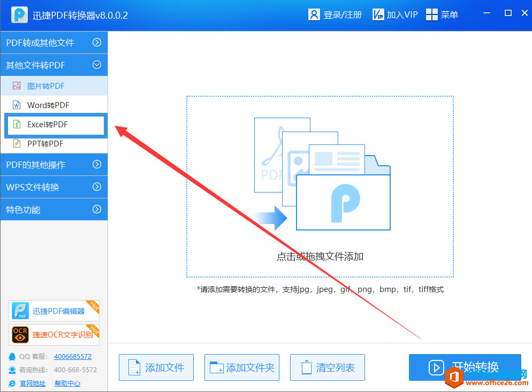Click the 菜单 grid icon
The image size is (532, 392).
point(431,14)
